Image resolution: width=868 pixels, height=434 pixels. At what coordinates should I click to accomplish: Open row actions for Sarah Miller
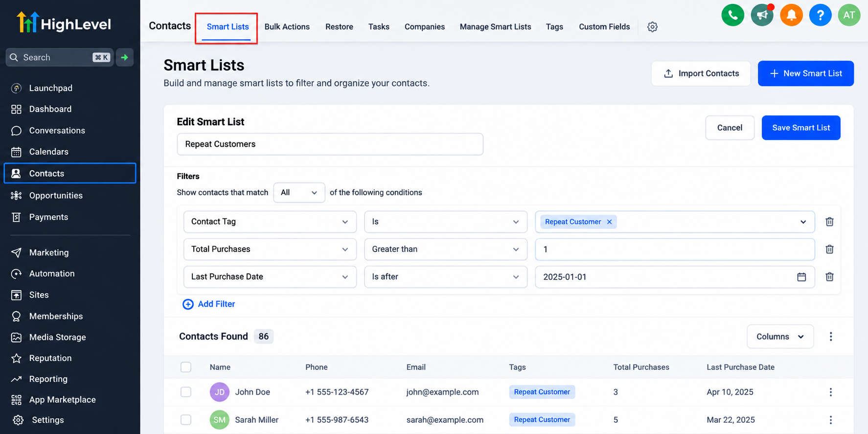[x=830, y=420]
